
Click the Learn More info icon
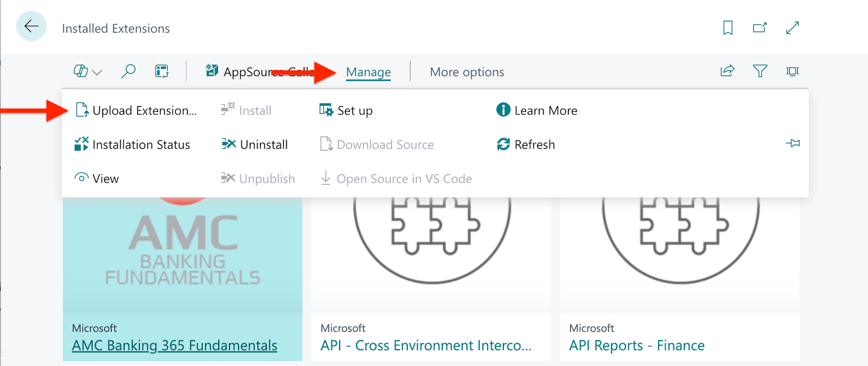tap(503, 110)
